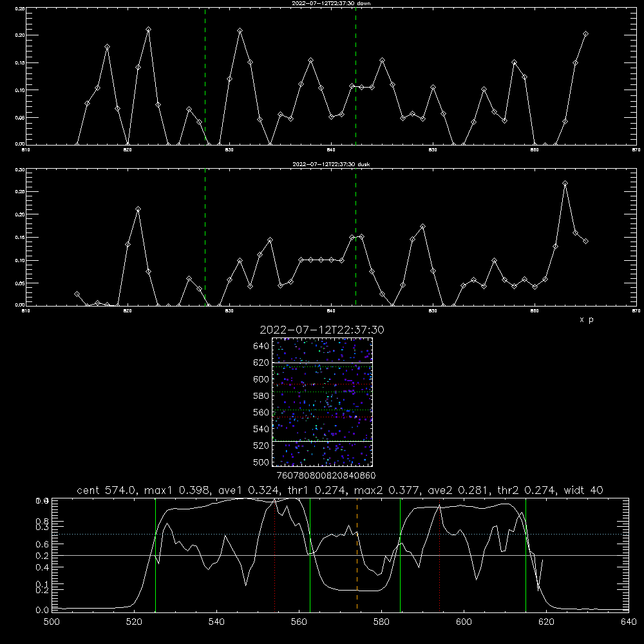Click the dawn peak marker near x 831
644x644 pixels.
click(240, 31)
